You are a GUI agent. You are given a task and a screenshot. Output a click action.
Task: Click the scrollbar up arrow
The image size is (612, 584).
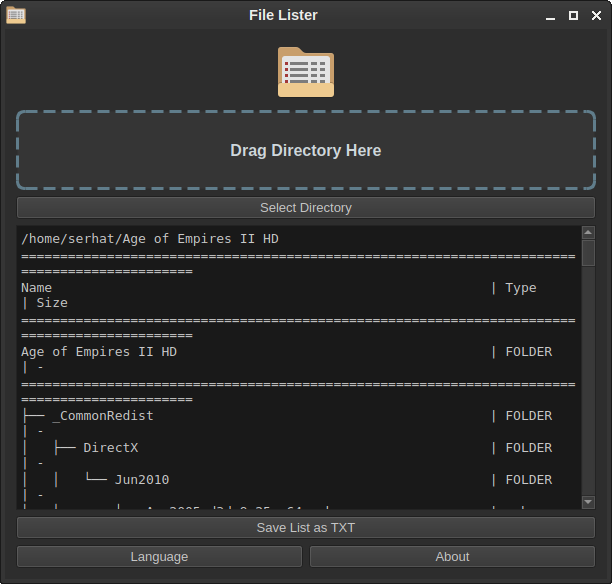[x=589, y=233]
